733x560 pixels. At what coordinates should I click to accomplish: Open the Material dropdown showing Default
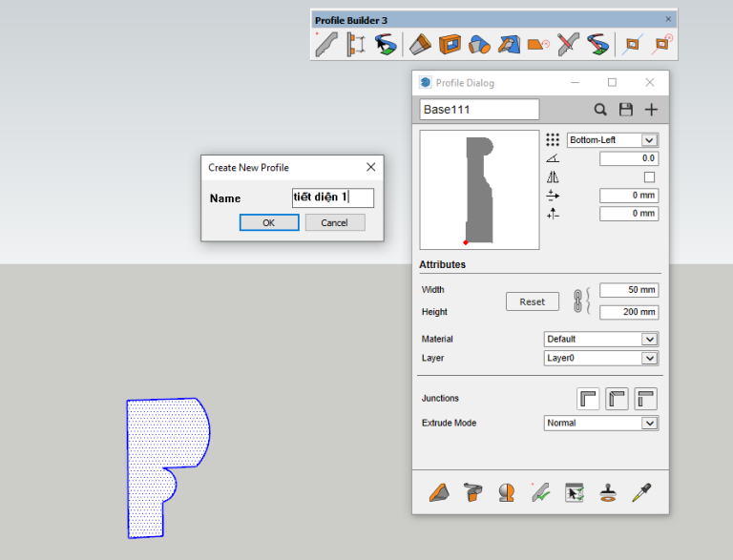pyautogui.click(x=601, y=340)
